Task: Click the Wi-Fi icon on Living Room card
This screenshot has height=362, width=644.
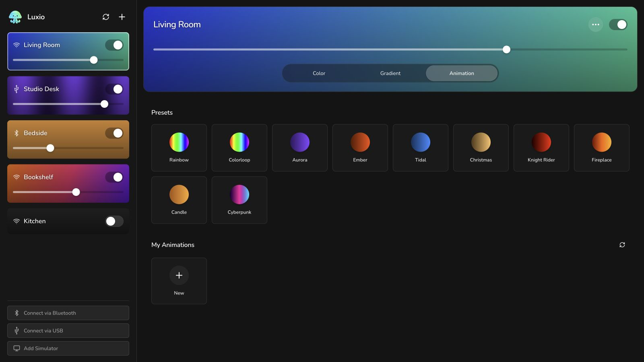Action: click(x=17, y=45)
